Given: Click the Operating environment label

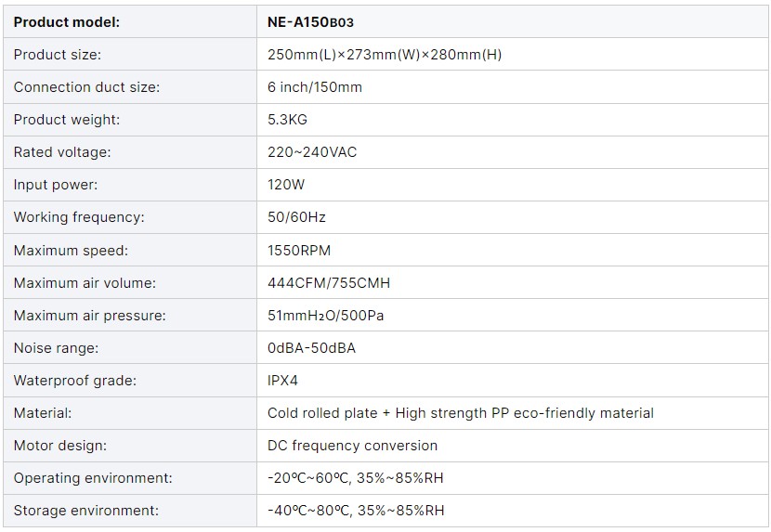Looking at the screenshot, I should [x=93, y=478].
